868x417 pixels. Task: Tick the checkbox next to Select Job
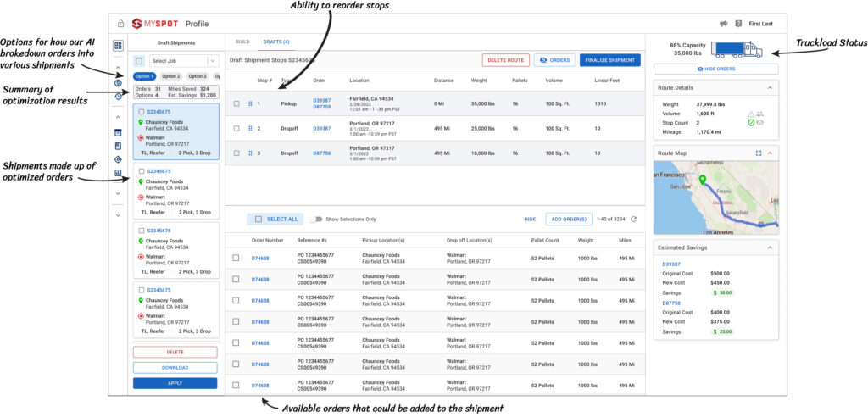pos(140,61)
